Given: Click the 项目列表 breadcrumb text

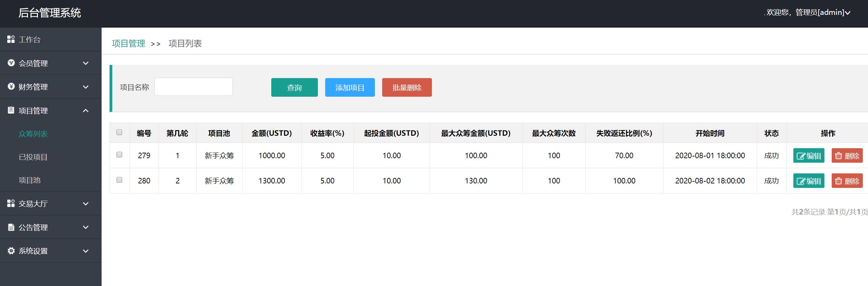Looking at the screenshot, I should 185,44.
